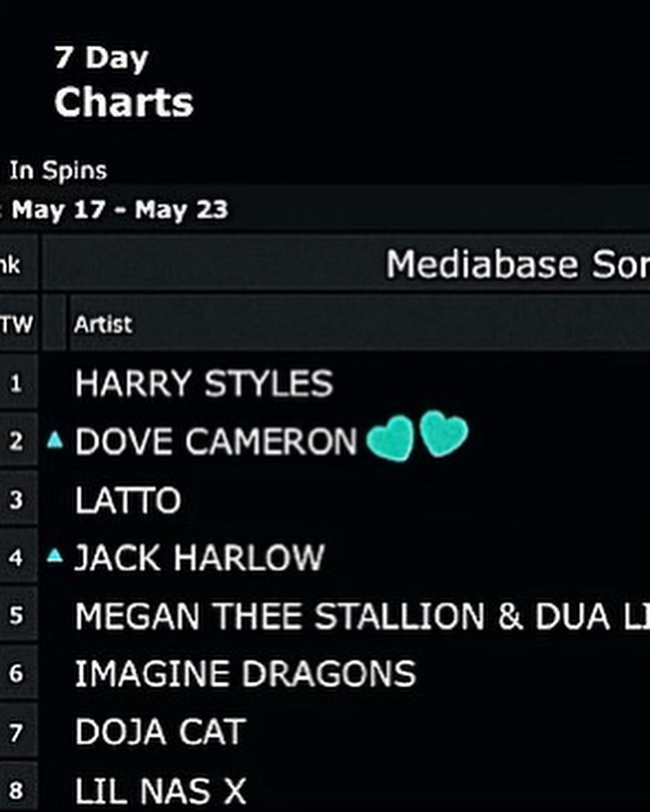The width and height of the screenshot is (650, 812).
Task: Sort by the Artist column header
Action: click(x=103, y=324)
